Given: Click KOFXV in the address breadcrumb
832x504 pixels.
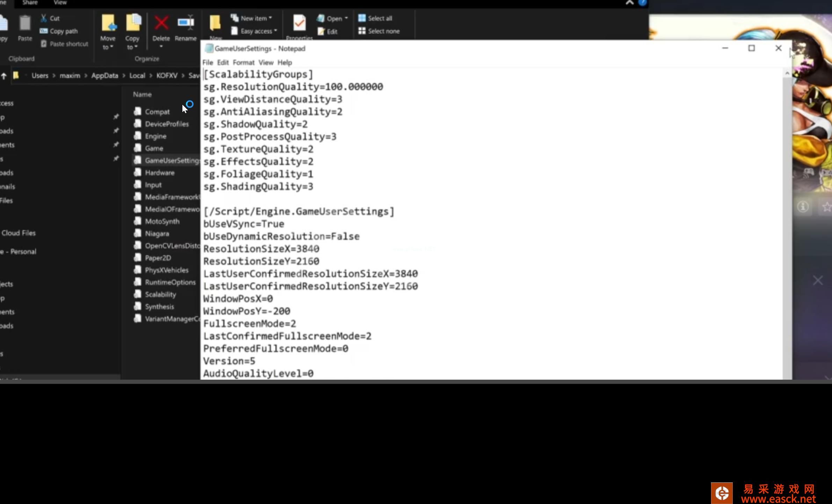Looking at the screenshot, I should tap(167, 75).
